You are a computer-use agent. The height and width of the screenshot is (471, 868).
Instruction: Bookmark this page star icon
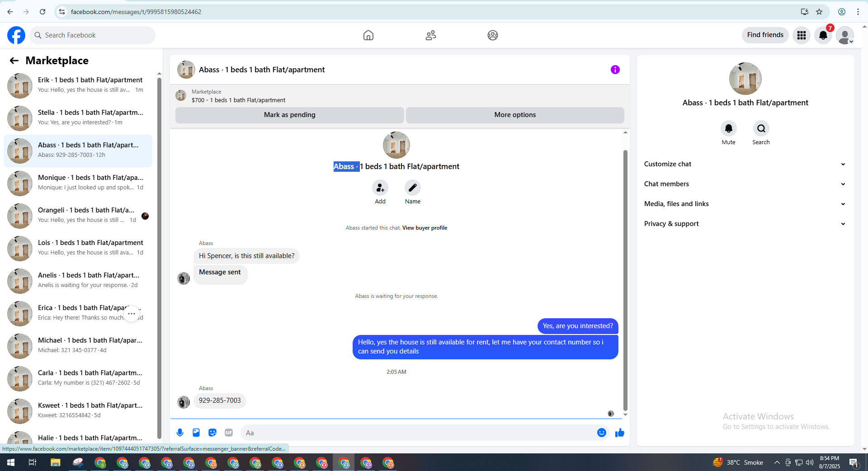point(819,12)
